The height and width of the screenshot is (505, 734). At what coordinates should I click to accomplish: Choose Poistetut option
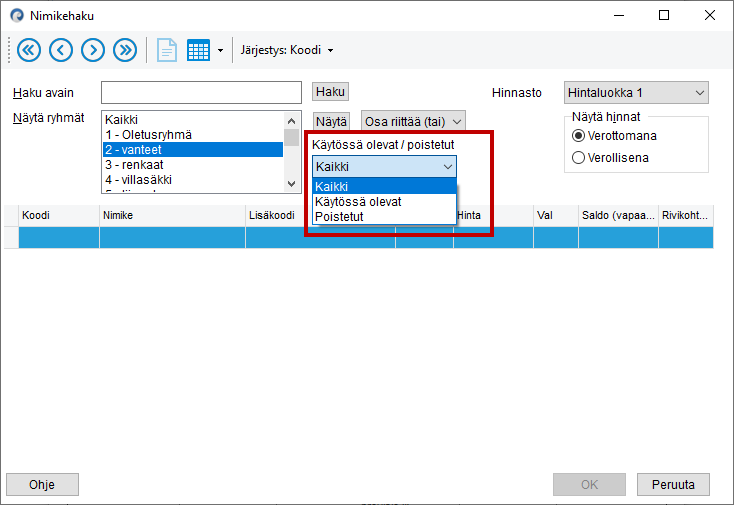click(x=384, y=216)
